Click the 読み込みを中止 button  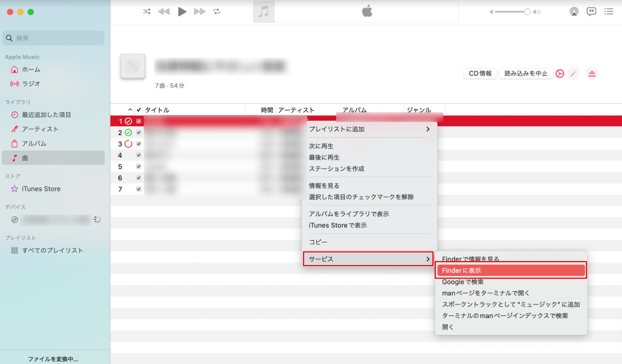[526, 73]
